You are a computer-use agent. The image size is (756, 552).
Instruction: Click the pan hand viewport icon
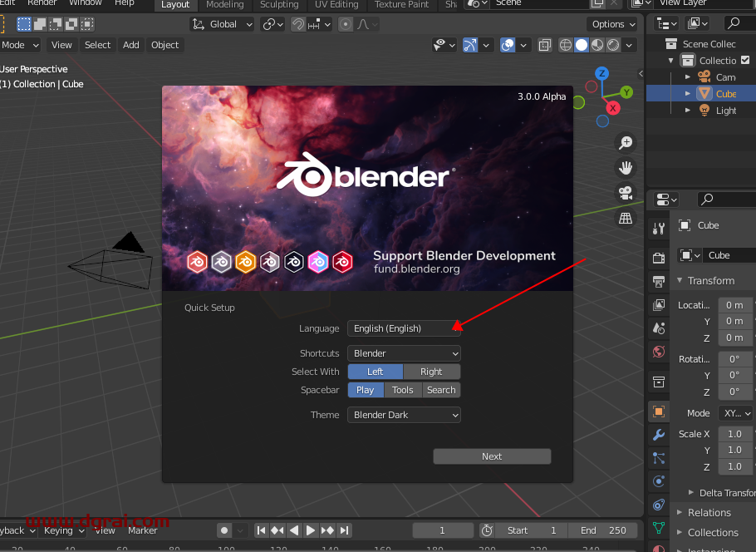point(626,168)
